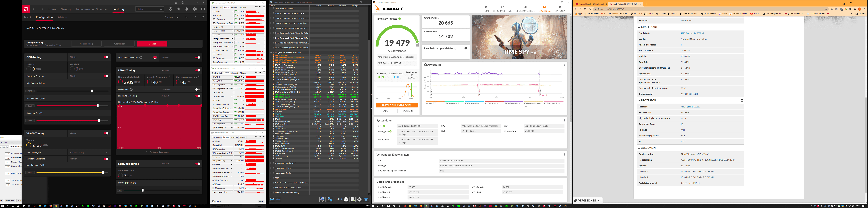Image resolution: width=868 pixels, height=208 pixels.
Task: Toggle VRAM-Tuning Aktiviert switch
Action: (x=106, y=133)
